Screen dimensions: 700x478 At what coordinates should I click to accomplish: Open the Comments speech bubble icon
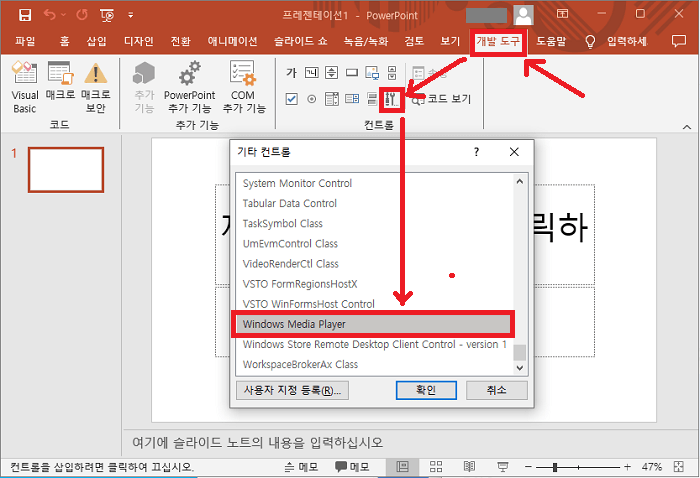tap(679, 42)
